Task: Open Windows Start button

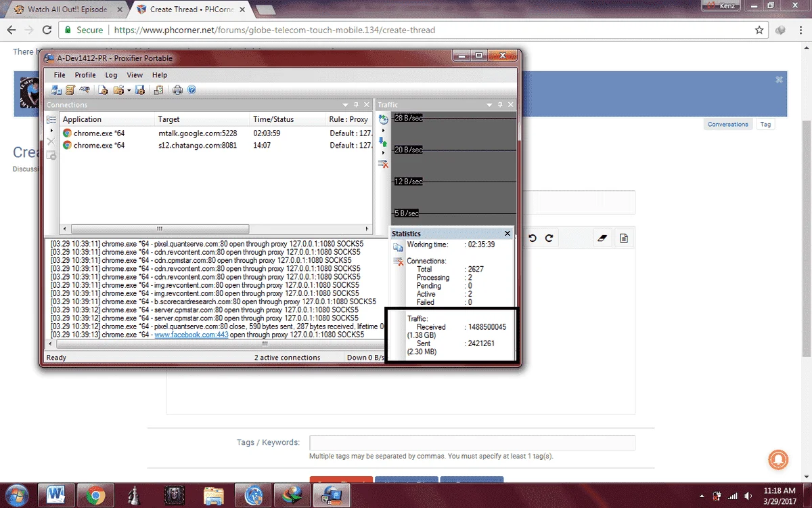Action: click(16, 496)
